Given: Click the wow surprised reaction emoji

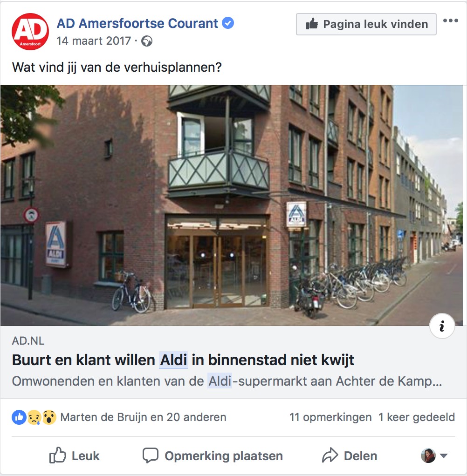Looking at the screenshot, I should point(49,417).
